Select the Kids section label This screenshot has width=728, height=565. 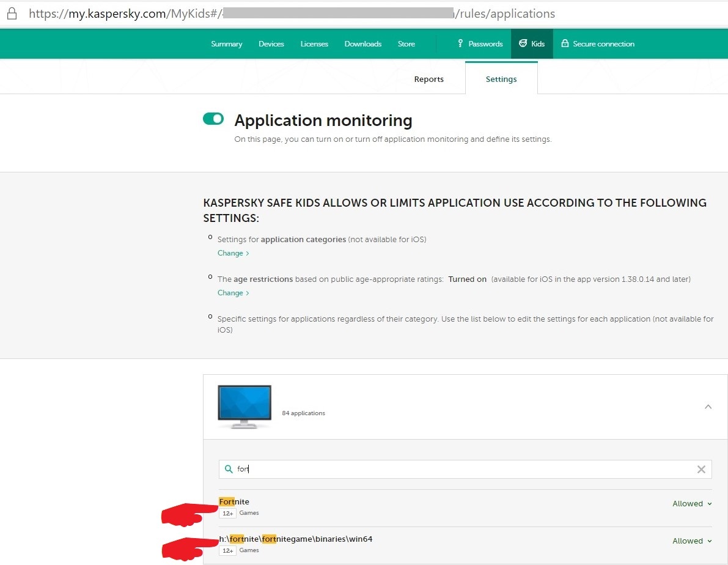point(538,43)
